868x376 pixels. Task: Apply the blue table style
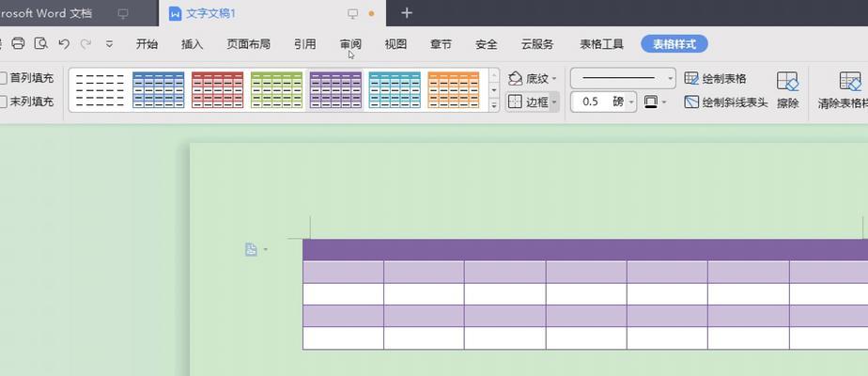click(159, 89)
